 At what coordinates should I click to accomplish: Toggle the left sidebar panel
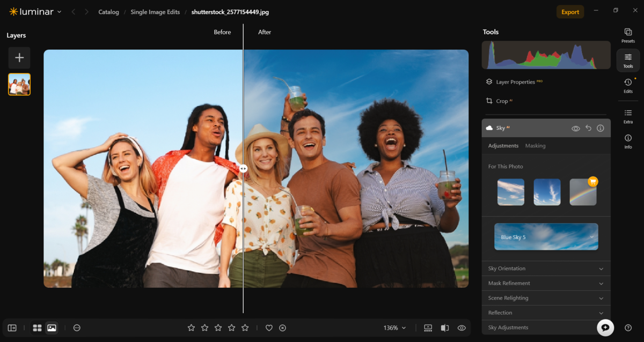pos(12,328)
